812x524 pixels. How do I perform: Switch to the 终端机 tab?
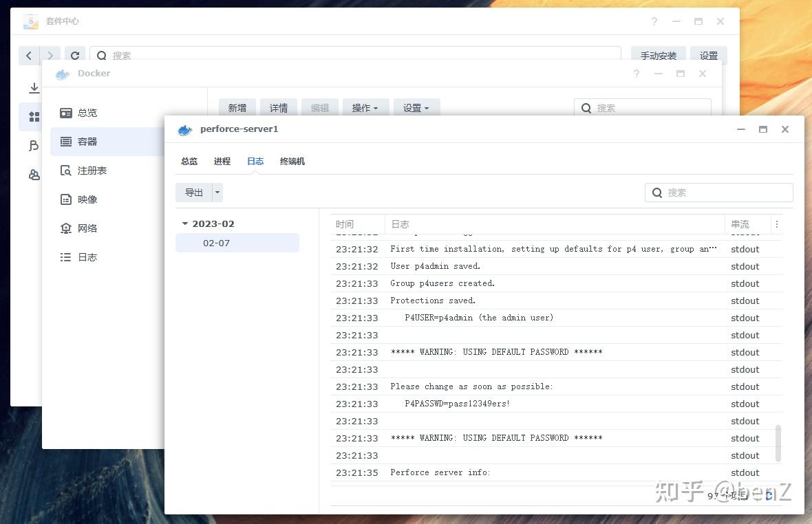(292, 161)
